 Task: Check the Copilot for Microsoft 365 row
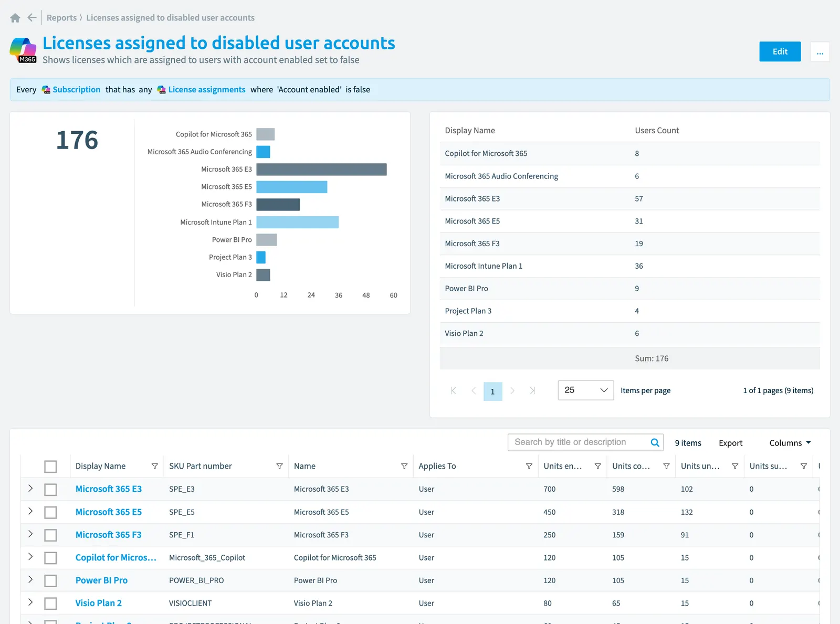pos(50,558)
